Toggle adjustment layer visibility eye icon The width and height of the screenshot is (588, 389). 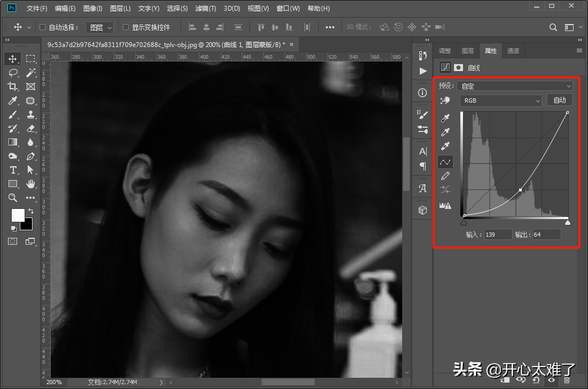point(551,380)
